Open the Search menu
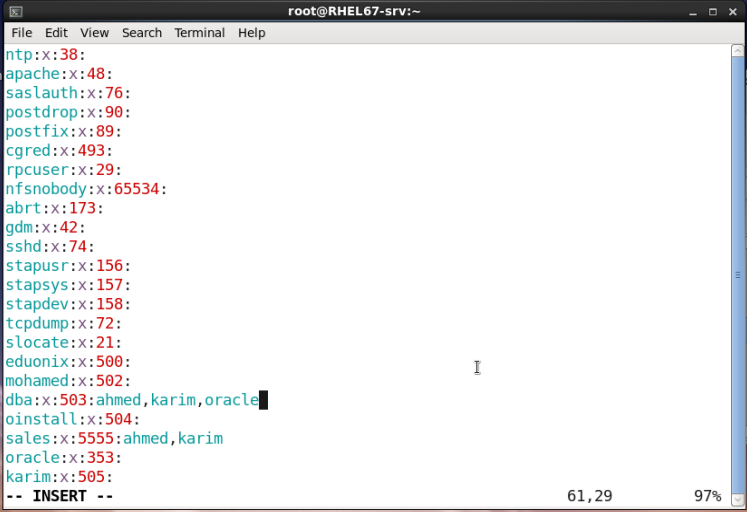Screen dimensions: 747x512 [x=142, y=33]
